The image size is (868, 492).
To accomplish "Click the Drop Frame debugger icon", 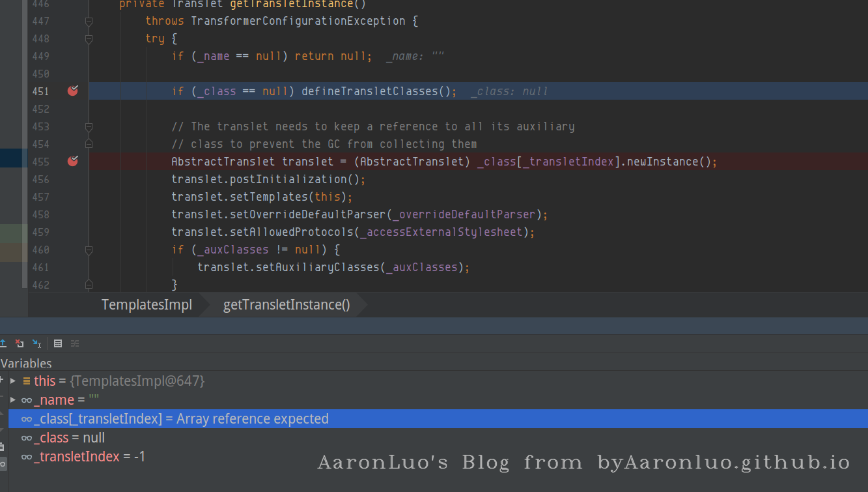I will 20,343.
